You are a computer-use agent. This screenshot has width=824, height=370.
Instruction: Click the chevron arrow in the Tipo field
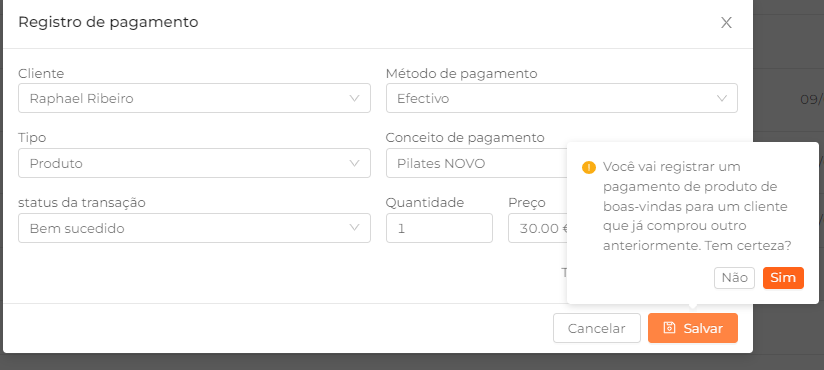point(354,163)
